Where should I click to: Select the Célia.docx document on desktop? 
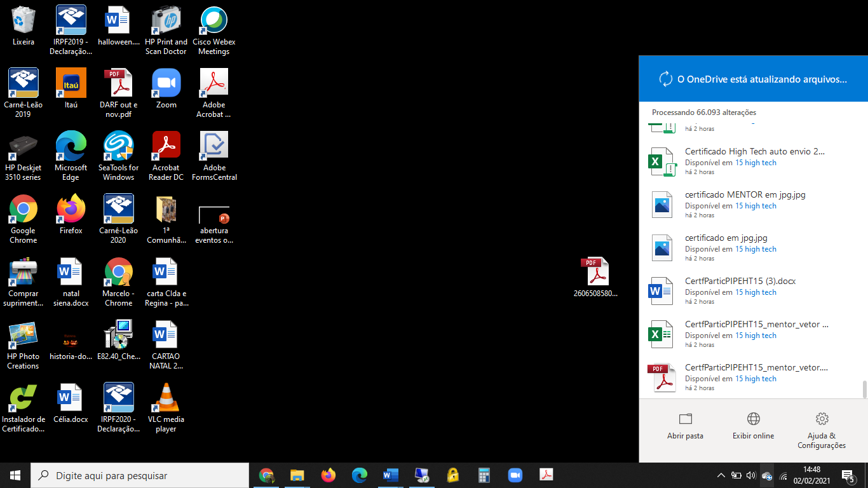pyautogui.click(x=71, y=403)
